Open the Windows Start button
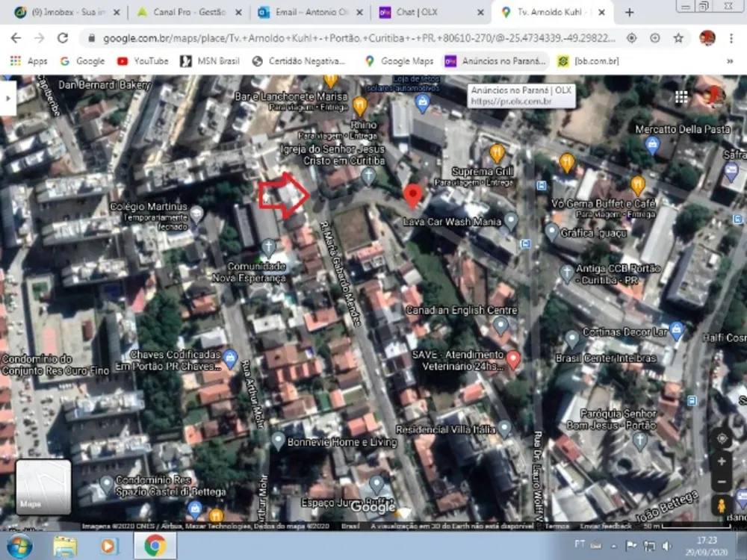This screenshot has width=747, height=560. click(x=19, y=546)
